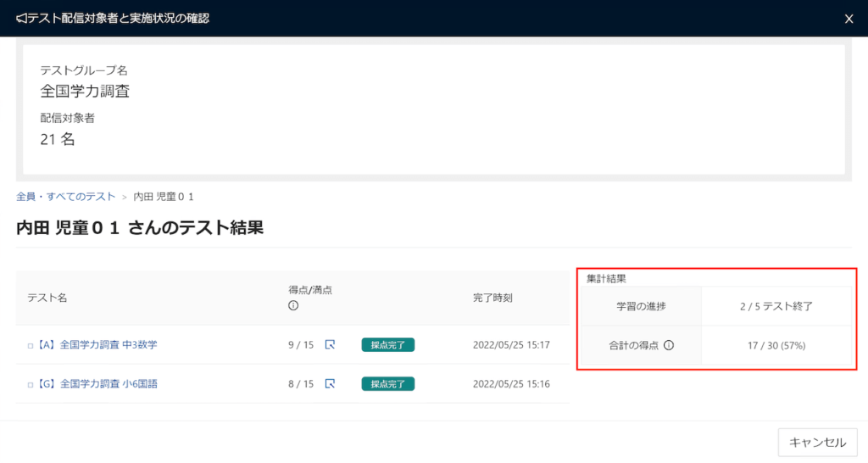
Task: Click the small square icon before 【A】 test
Action: [31, 346]
